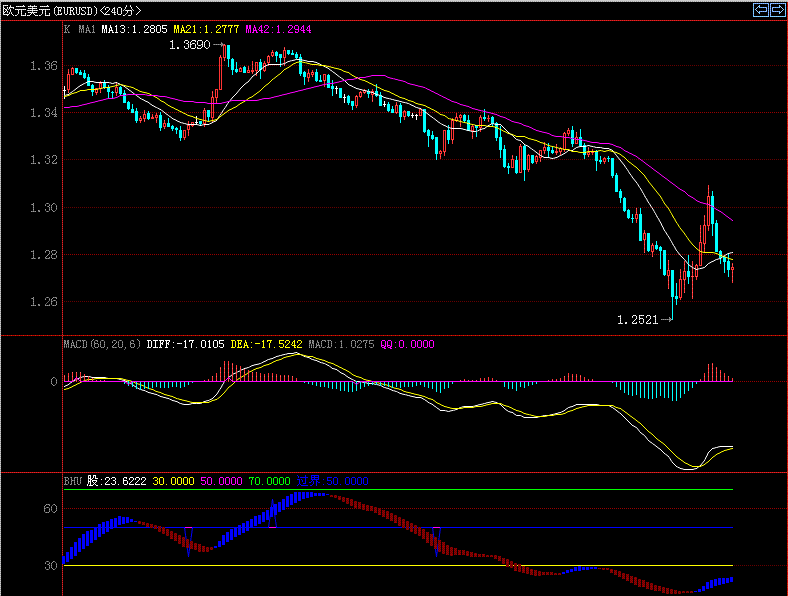Click the 60 level on BHU axis
This screenshot has height=596, width=788.
49,509
